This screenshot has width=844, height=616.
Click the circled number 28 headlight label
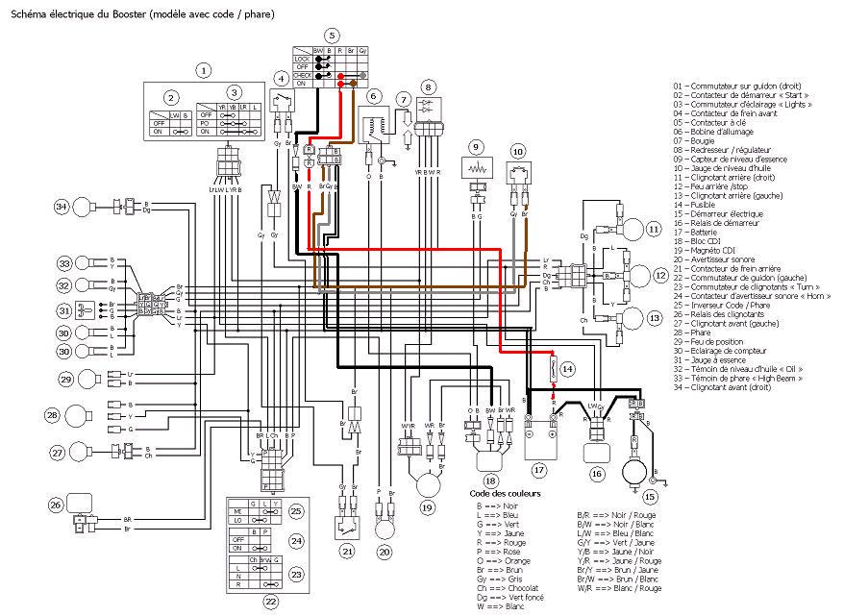pos(52,415)
